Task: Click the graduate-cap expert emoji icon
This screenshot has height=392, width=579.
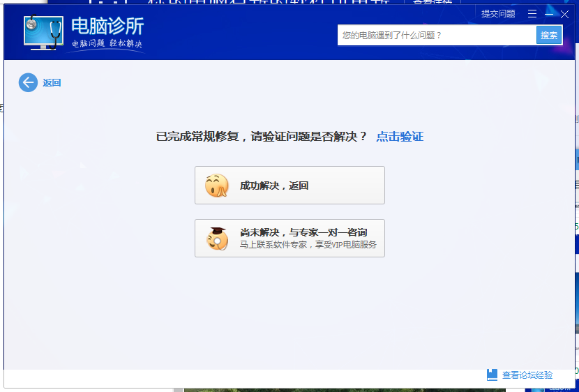Action: tap(217, 239)
